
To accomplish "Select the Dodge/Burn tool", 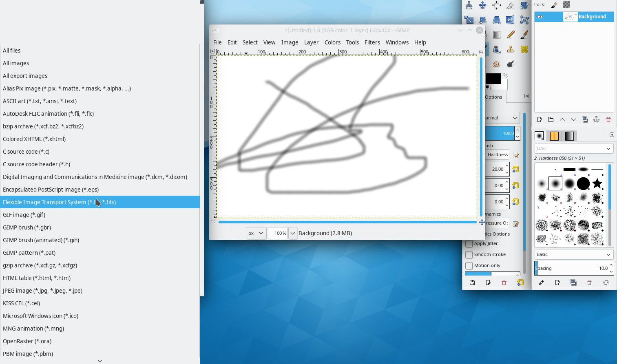I will click(x=510, y=64).
